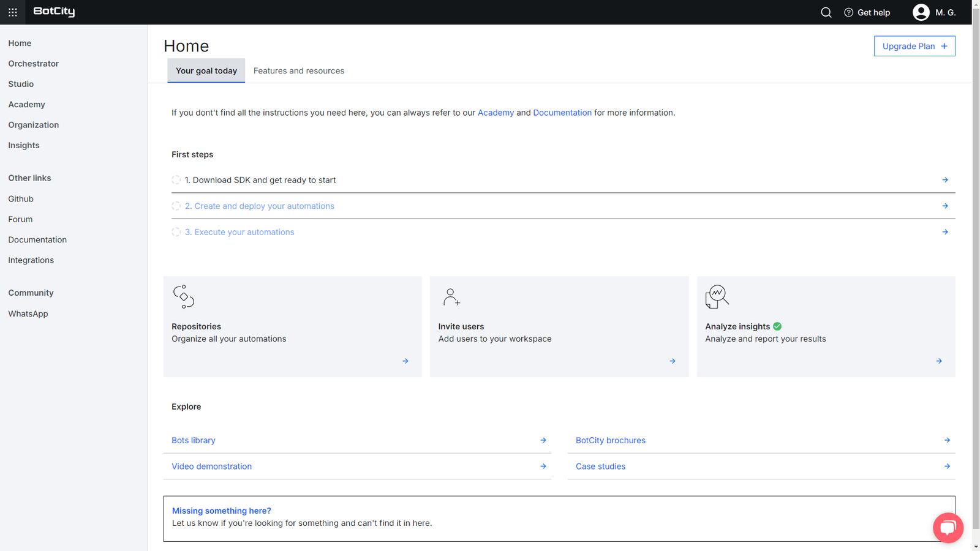Open Orchestrator in sidebar
The width and height of the screenshot is (980, 551).
[x=34, y=64]
